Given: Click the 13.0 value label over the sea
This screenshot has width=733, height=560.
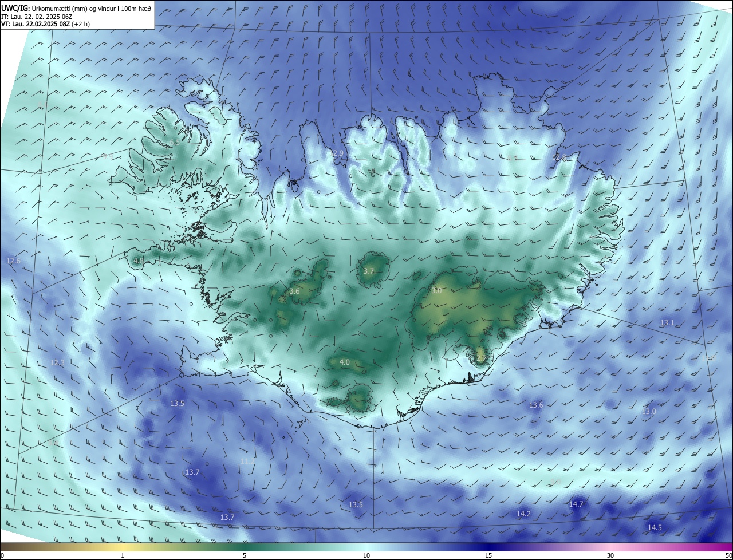Looking at the screenshot, I should tap(649, 412).
